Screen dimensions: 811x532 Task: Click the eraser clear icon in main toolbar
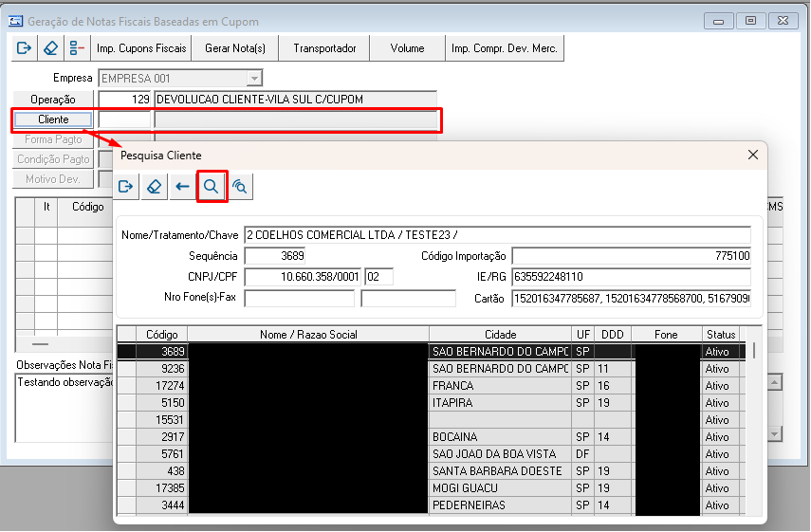coord(50,48)
